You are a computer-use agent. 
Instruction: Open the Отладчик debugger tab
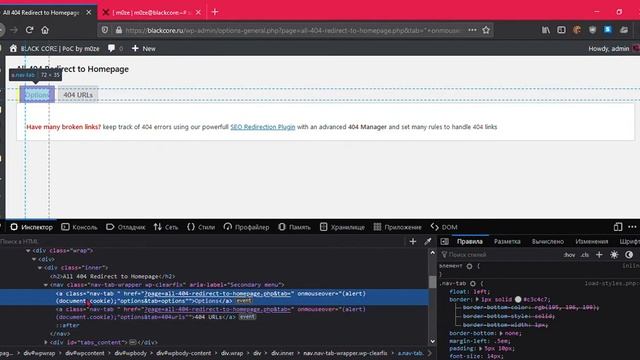(126, 227)
